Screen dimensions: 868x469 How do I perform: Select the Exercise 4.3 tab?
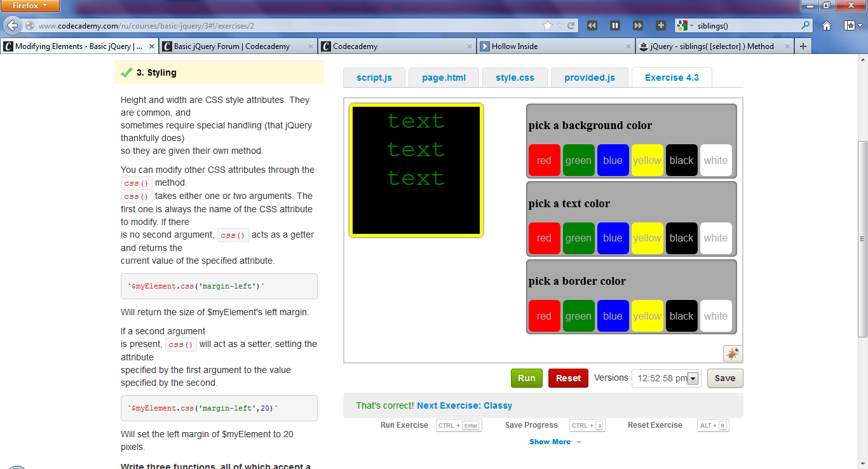tap(672, 78)
